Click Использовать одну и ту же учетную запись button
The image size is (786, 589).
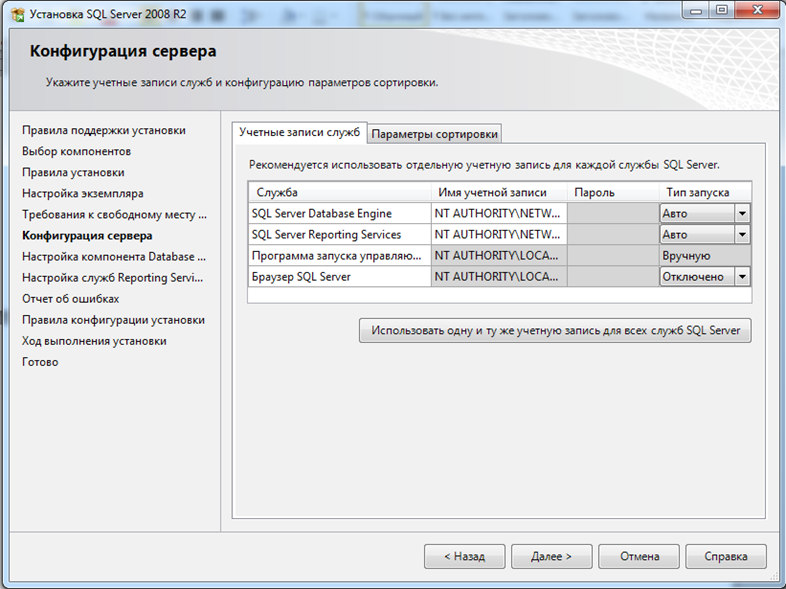click(x=555, y=331)
